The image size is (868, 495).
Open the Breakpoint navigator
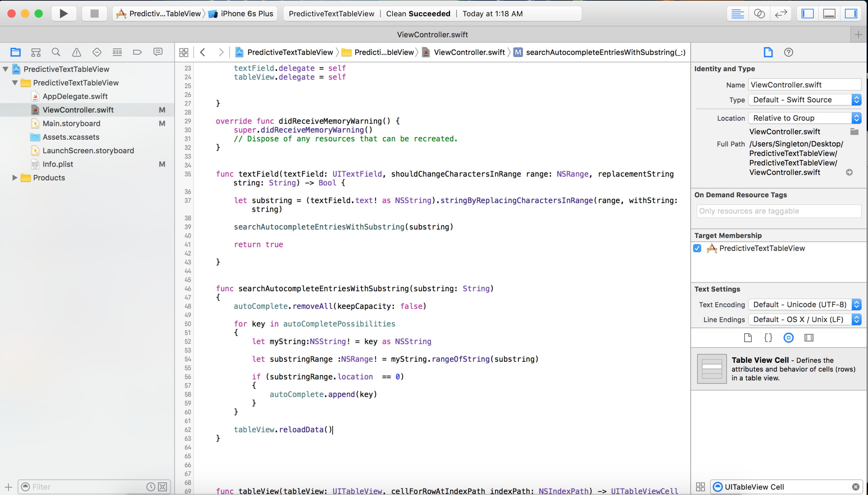(137, 52)
